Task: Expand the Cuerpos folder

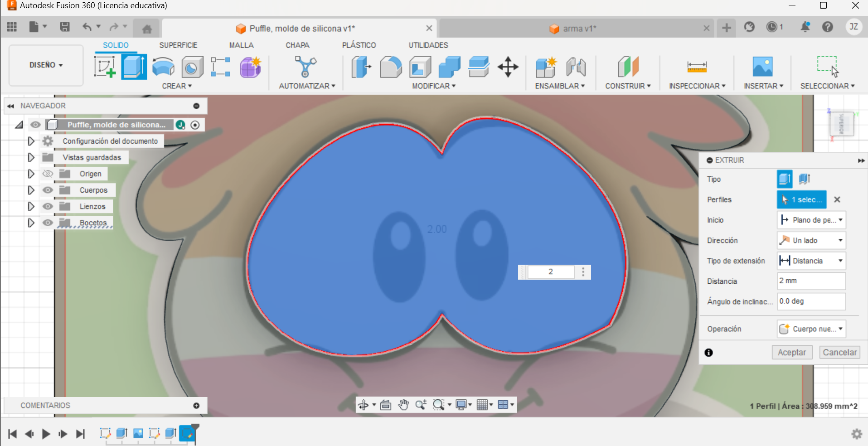Action: tap(31, 190)
